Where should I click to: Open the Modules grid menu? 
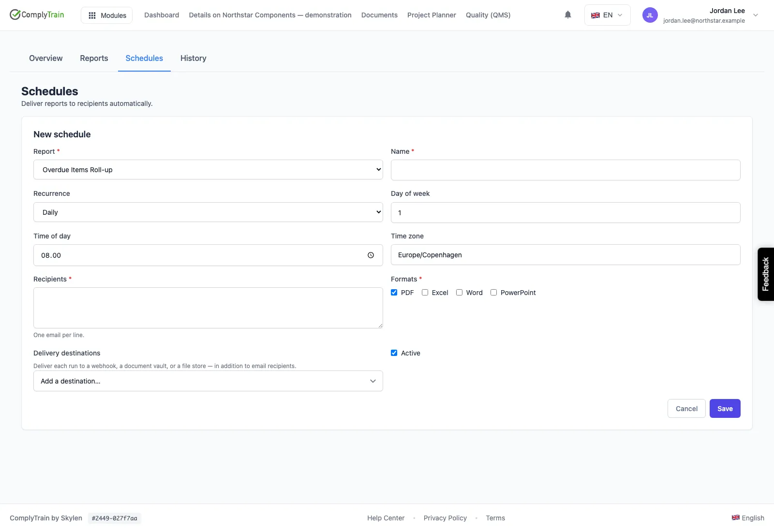coord(106,15)
